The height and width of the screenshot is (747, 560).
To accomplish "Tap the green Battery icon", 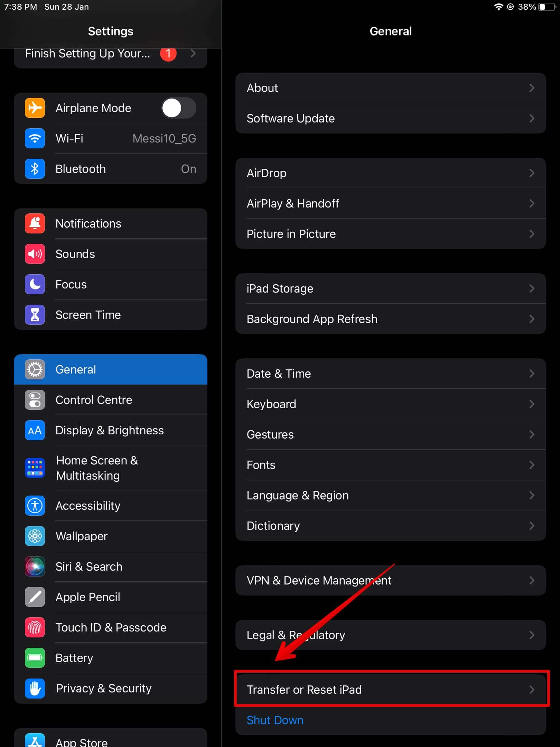I will pos(35,658).
